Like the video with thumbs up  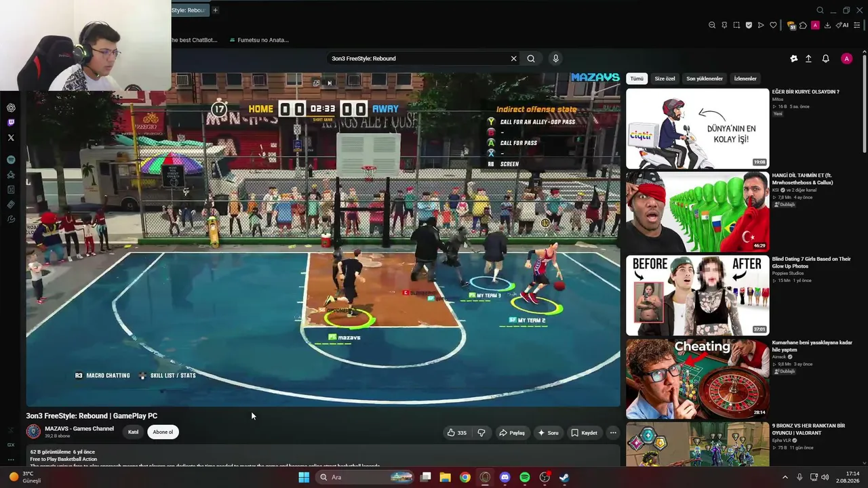457,432
